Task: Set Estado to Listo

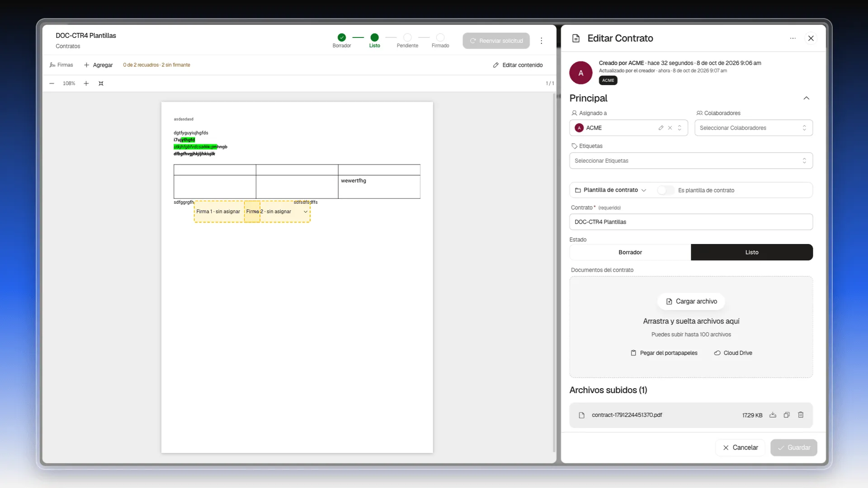Action: [752, 252]
